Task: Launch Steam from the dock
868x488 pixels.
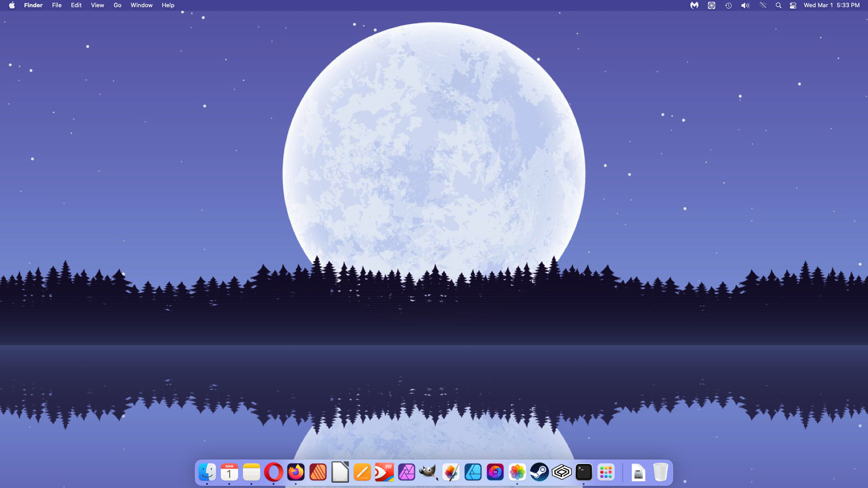Action: point(539,473)
